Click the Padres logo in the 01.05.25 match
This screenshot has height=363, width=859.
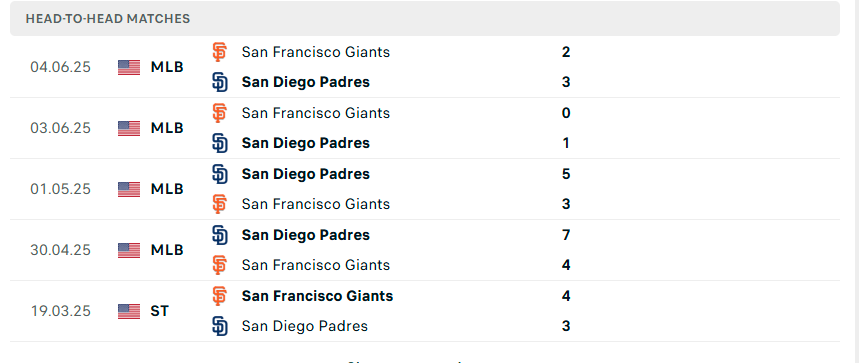[219, 174]
